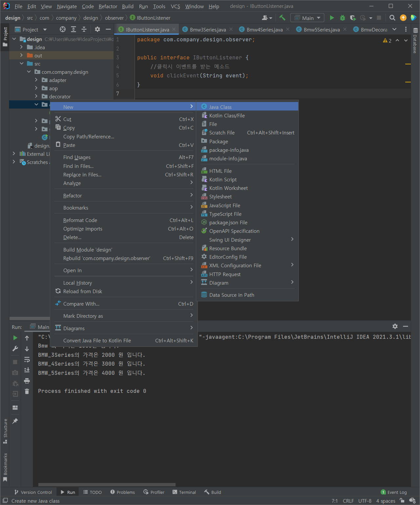This screenshot has width=420, height=505.
Task: Start debugging with the bug icon
Action: coord(342,18)
